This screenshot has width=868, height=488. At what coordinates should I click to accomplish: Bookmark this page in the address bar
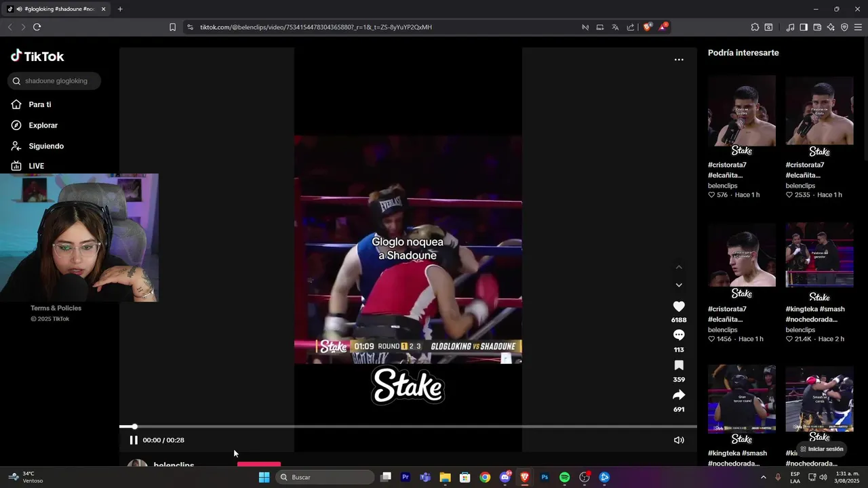(172, 27)
